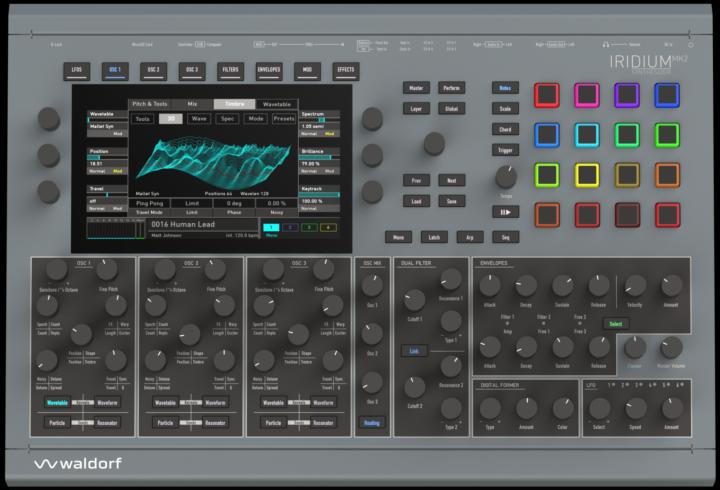This screenshot has height=490, width=720.
Task: Enable the Scale pad mode
Action: [505, 109]
